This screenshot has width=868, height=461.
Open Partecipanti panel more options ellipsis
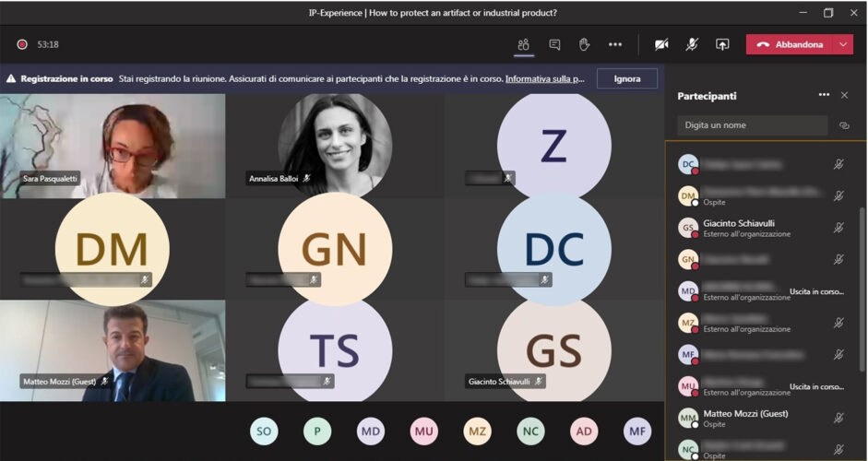pos(824,95)
